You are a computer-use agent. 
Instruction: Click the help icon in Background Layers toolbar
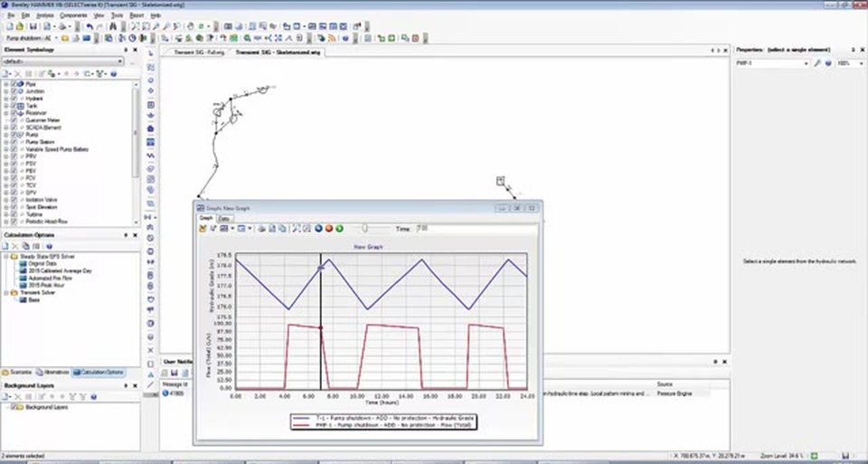click(x=93, y=397)
